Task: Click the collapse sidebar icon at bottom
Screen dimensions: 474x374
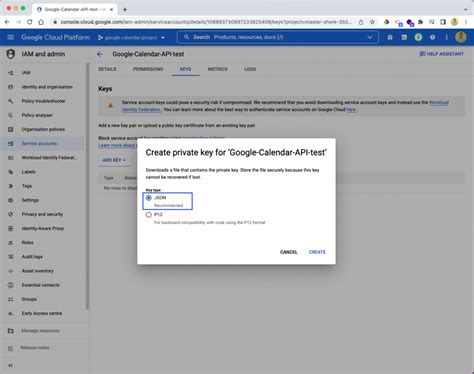Action: tap(11, 366)
